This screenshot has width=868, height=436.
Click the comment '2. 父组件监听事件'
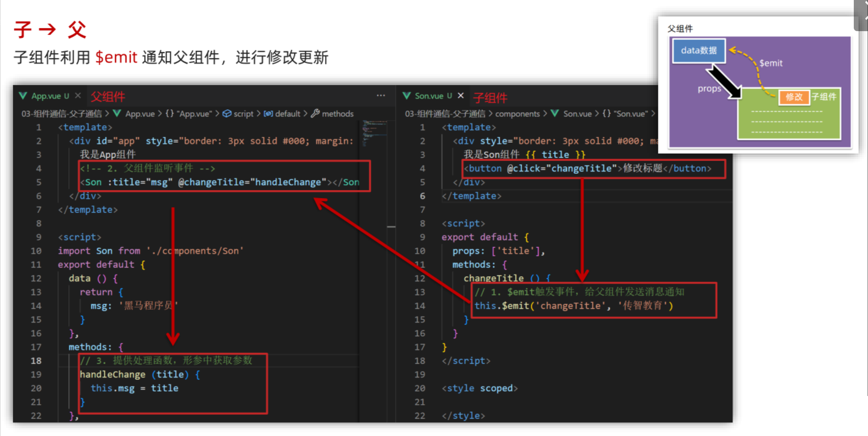[x=147, y=168]
